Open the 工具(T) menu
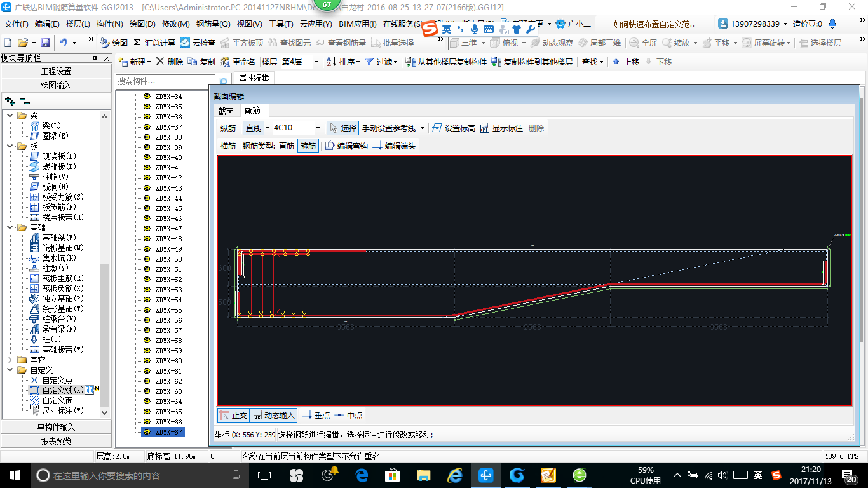This screenshot has width=868, height=488. pos(281,24)
